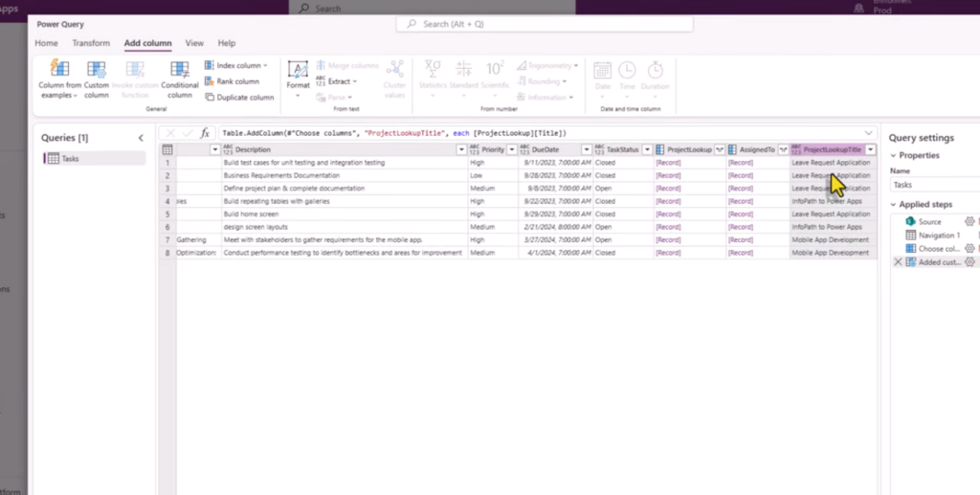Open TaskStatus column filter dropdown
This screenshot has width=980, height=495.
click(x=647, y=149)
